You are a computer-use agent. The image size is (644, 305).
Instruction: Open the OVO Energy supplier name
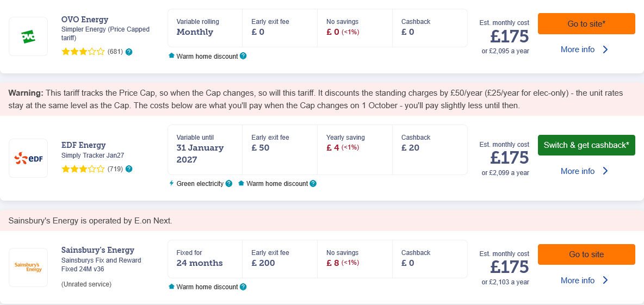point(85,19)
